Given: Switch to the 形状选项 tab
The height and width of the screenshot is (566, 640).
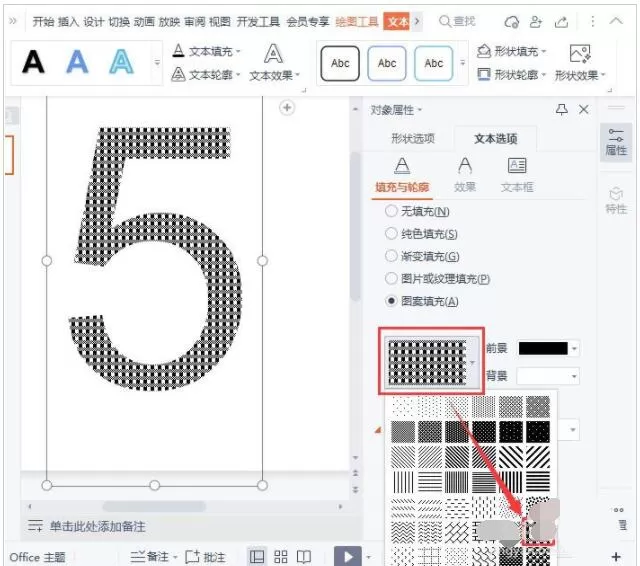Looking at the screenshot, I should pyautogui.click(x=413, y=139).
